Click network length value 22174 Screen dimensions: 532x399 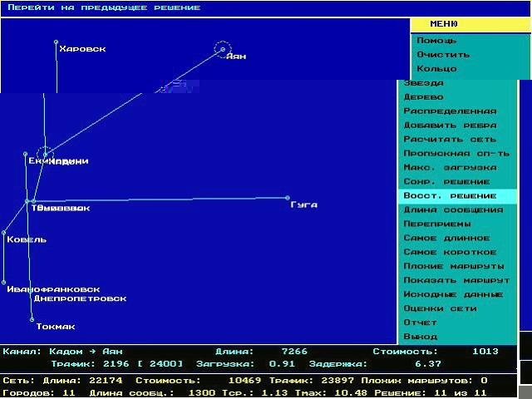[106, 381]
